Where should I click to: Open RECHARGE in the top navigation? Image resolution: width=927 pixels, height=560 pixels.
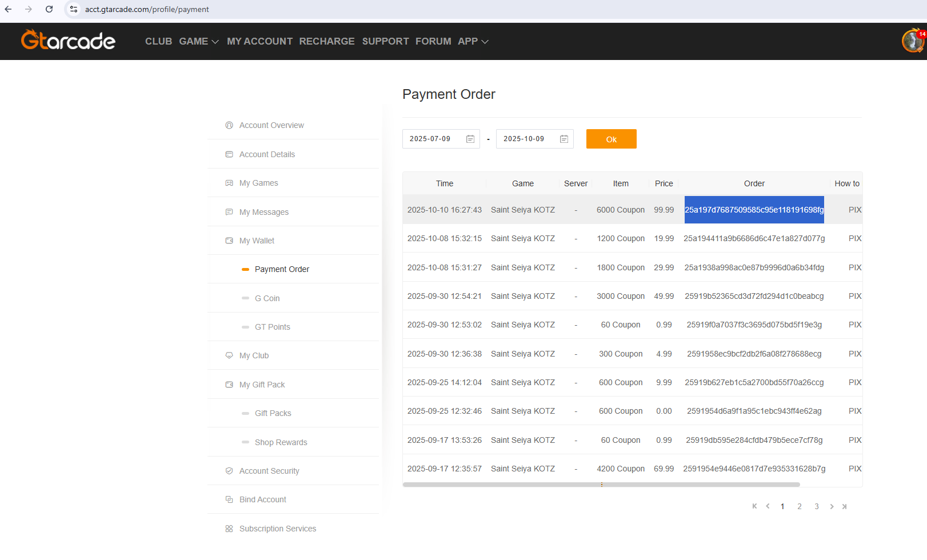tap(327, 41)
